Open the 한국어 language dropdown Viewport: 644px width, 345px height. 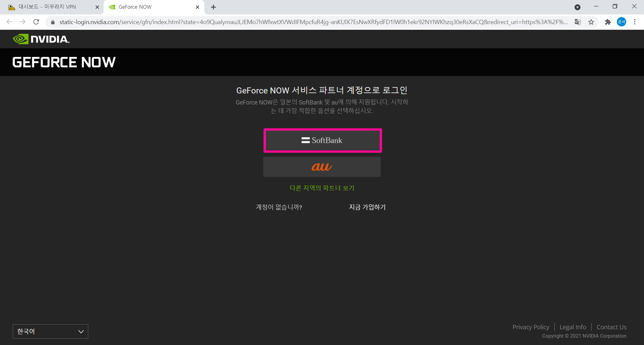(x=50, y=331)
